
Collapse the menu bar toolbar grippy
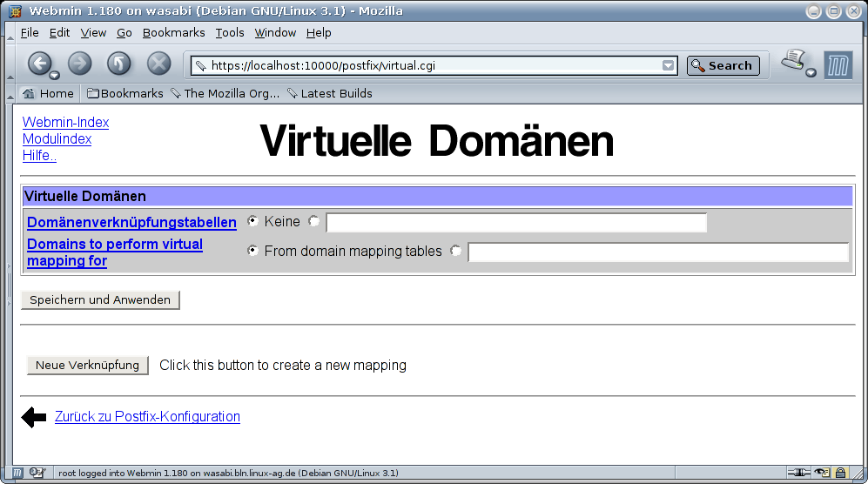pyautogui.click(x=10, y=33)
